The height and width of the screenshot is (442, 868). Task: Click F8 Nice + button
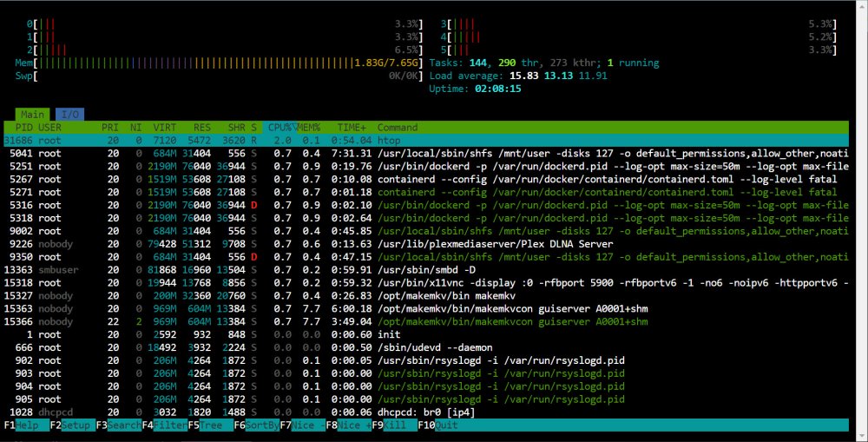pyautogui.click(x=348, y=426)
